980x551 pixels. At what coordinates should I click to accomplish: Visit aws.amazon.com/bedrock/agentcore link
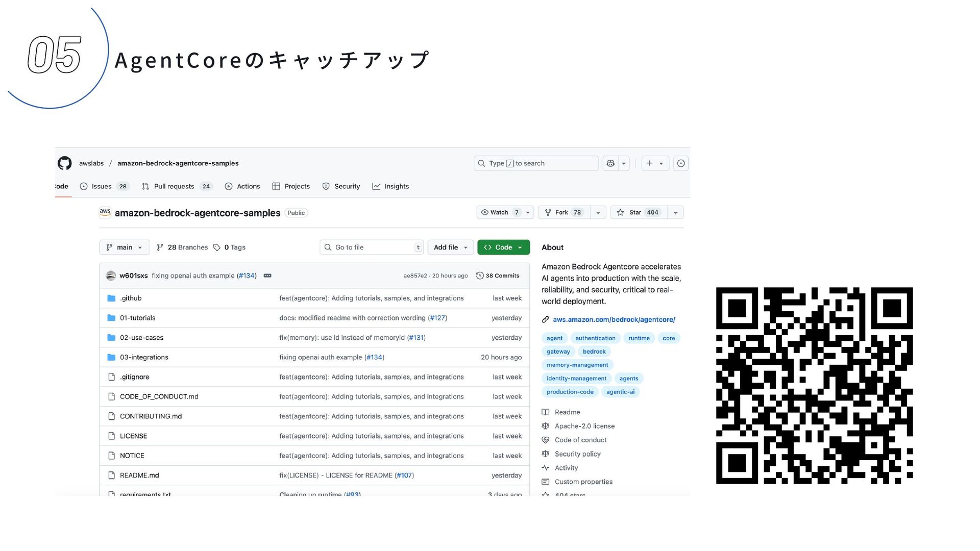pyautogui.click(x=614, y=319)
